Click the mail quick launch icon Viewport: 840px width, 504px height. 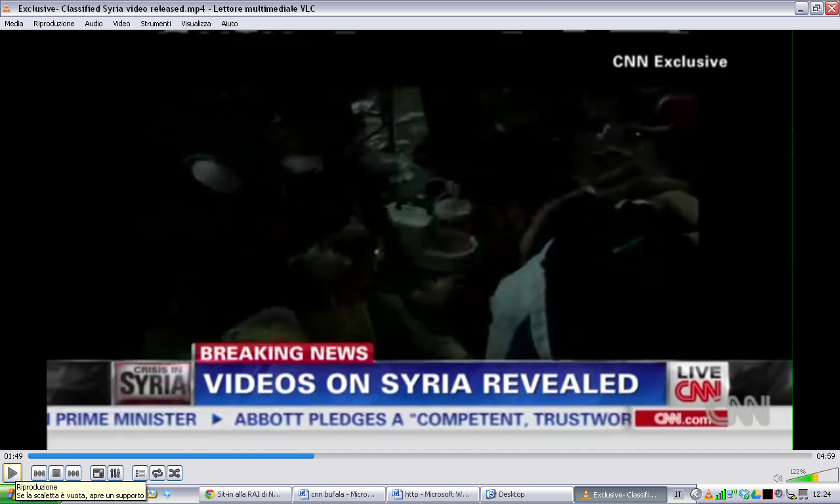(153, 493)
